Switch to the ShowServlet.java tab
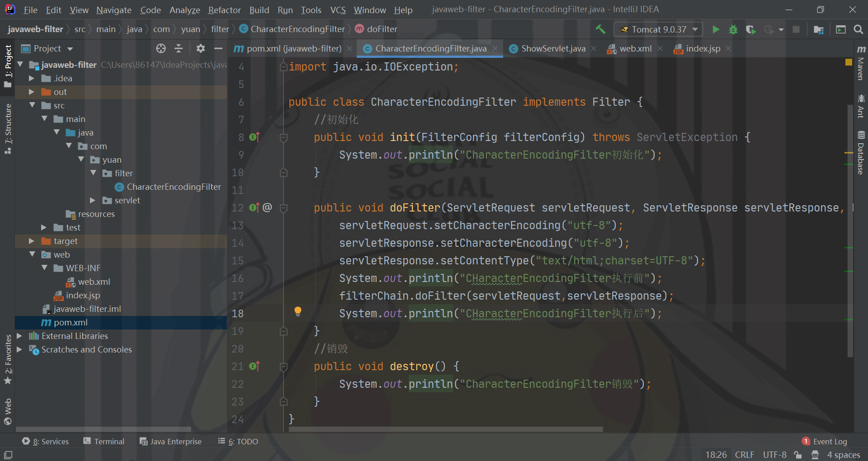This screenshot has width=868, height=461. (x=553, y=48)
